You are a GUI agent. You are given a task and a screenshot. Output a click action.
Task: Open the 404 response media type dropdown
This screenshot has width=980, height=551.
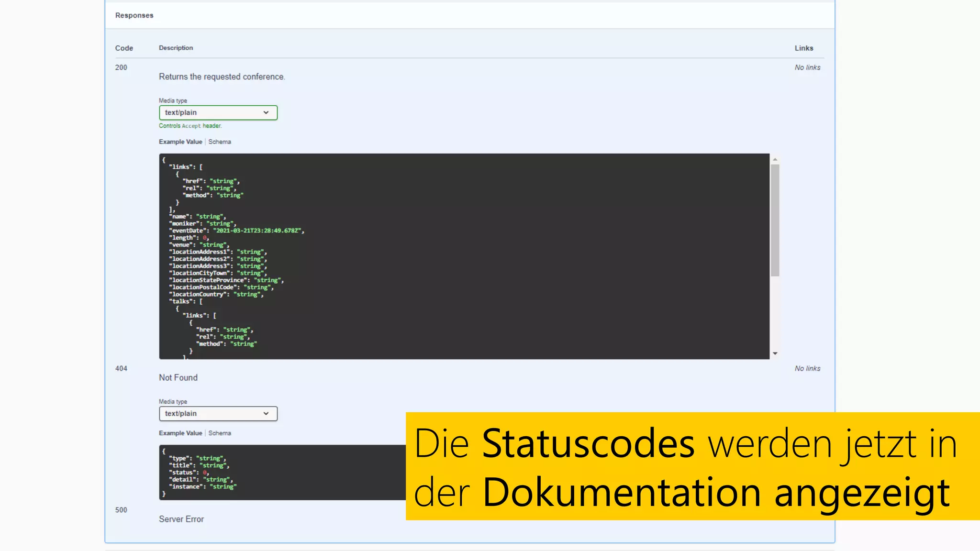[218, 413]
